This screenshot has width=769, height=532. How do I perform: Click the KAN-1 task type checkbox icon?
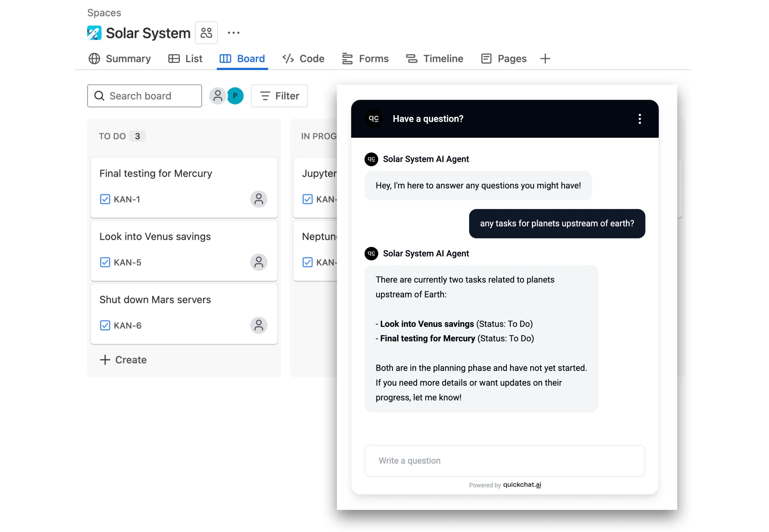[x=105, y=199]
